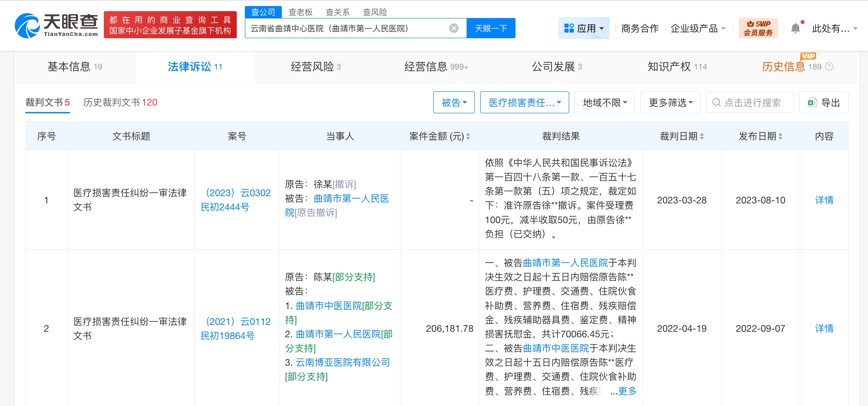
Task: Open the notification bell
Action: tap(796, 28)
